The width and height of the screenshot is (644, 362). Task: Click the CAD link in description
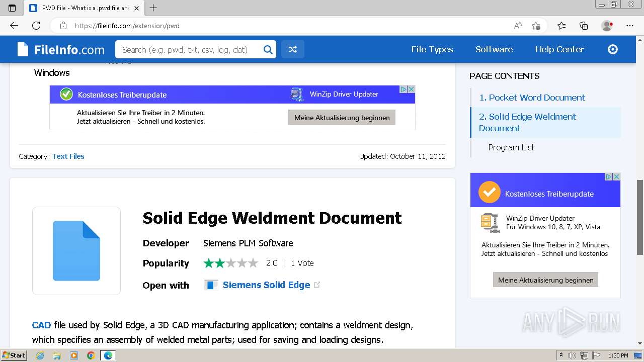(x=41, y=325)
